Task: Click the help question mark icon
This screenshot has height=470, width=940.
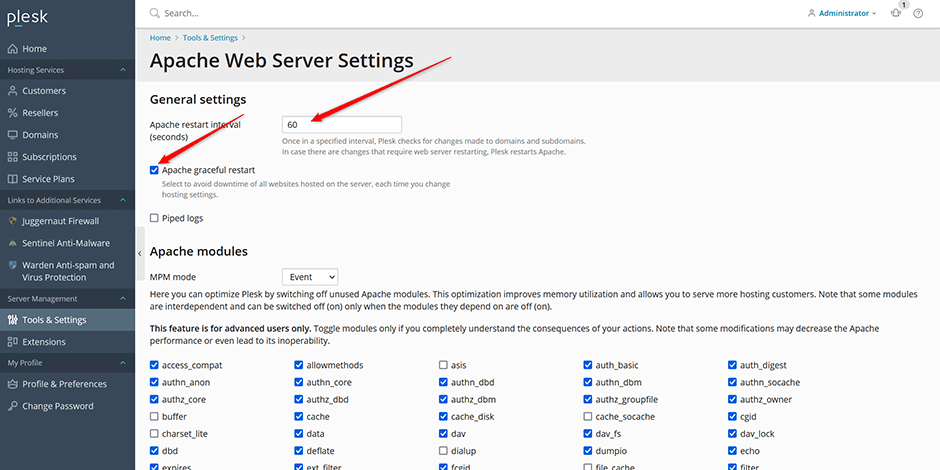Action: tap(918, 14)
